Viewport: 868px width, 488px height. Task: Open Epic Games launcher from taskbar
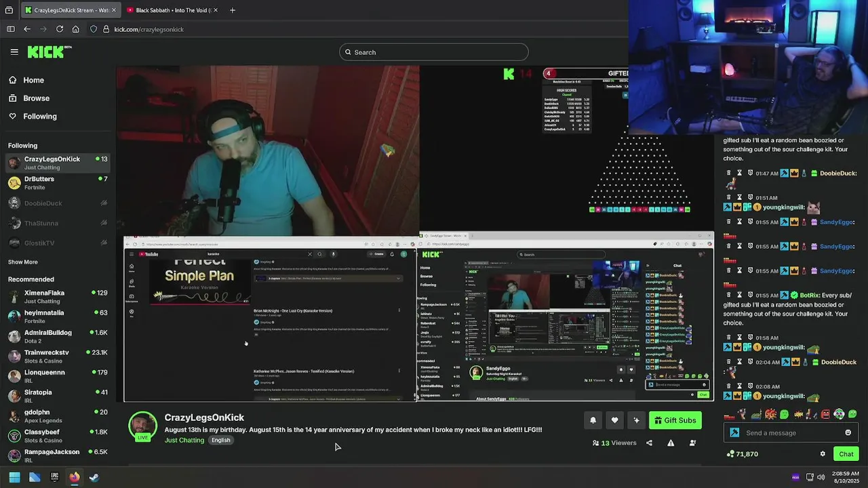(54, 477)
